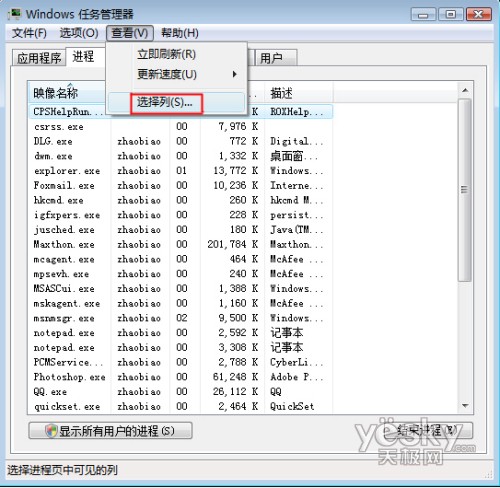Click the 201,784 K memory value
This screenshot has height=488, width=500.
[233, 244]
